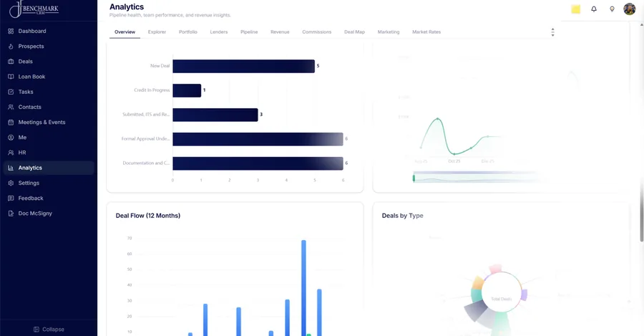This screenshot has height=336, width=644.
Task: Open the Dashboard sidebar icon
Action: pos(11,32)
